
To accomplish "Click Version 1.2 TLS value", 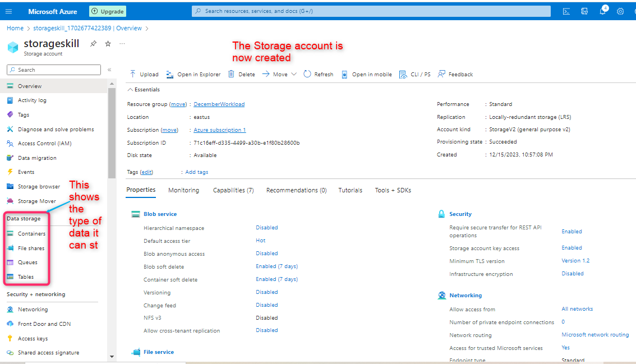I will [575, 261].
